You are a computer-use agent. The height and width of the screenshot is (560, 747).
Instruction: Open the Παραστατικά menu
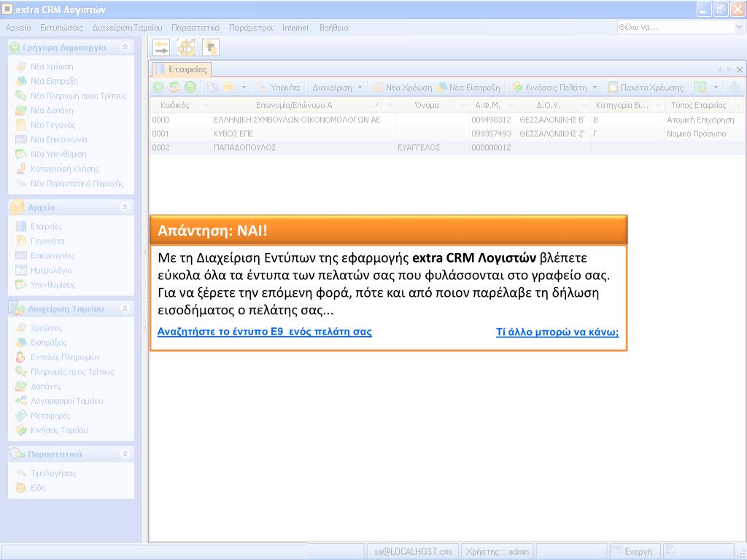coord(196,28)
